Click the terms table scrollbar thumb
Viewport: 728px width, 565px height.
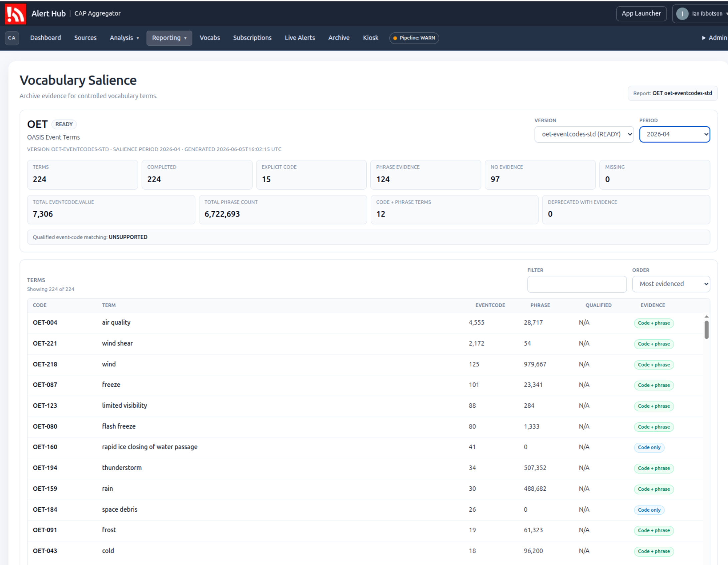706,329
